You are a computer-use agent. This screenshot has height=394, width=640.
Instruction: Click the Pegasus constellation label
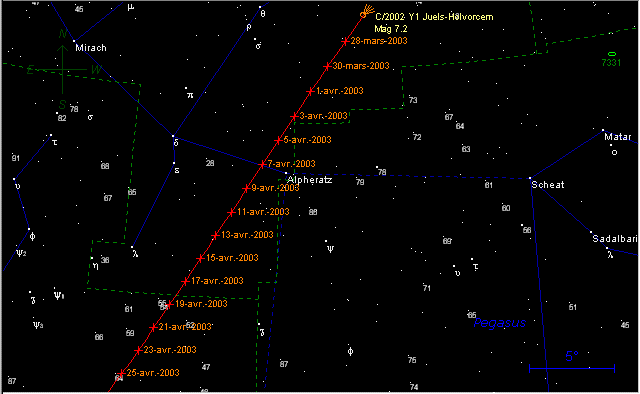[x=500, y=323]
